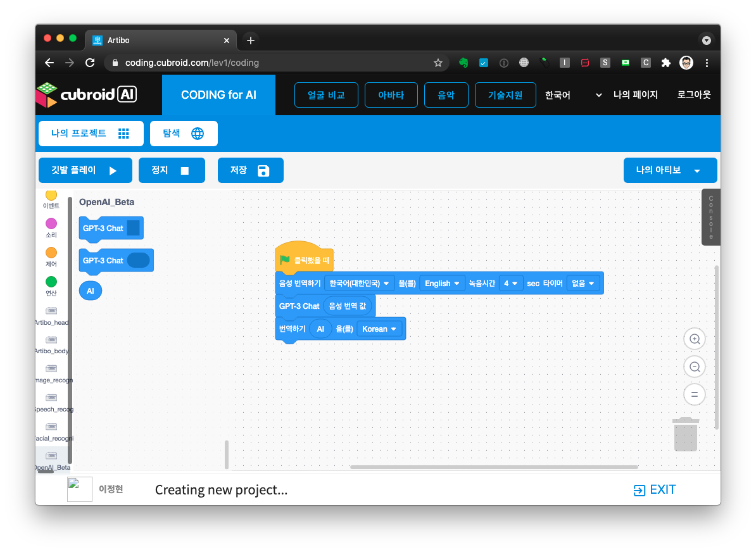Viewport: 756px width, 552px height.
Task: Click the OpenAI_Beta flyout heading
Action: coord(106,202)
